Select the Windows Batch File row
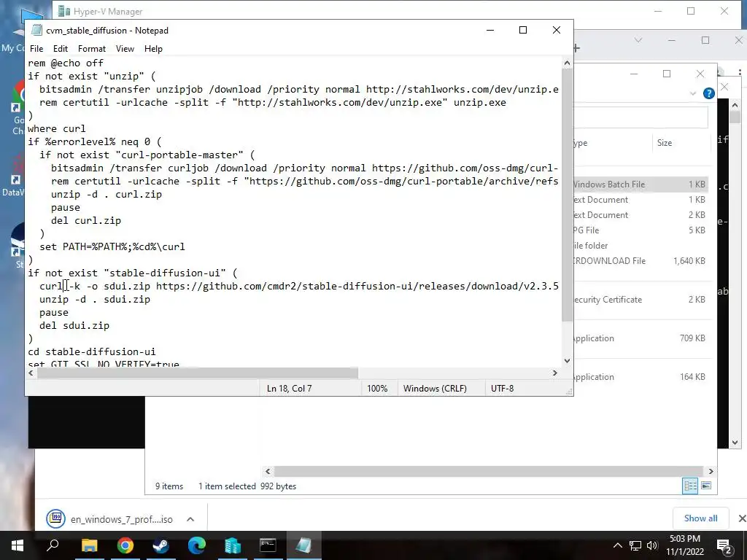 (x=640, y=184)
